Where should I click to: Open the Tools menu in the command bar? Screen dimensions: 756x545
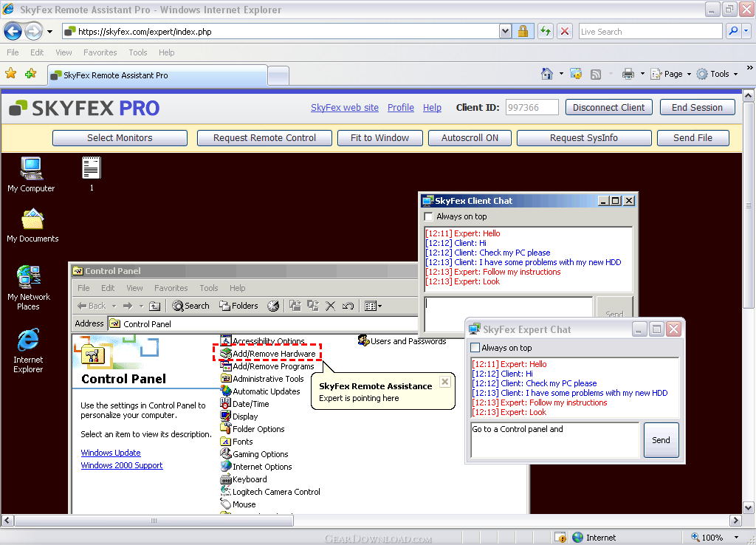coord(718,74)
